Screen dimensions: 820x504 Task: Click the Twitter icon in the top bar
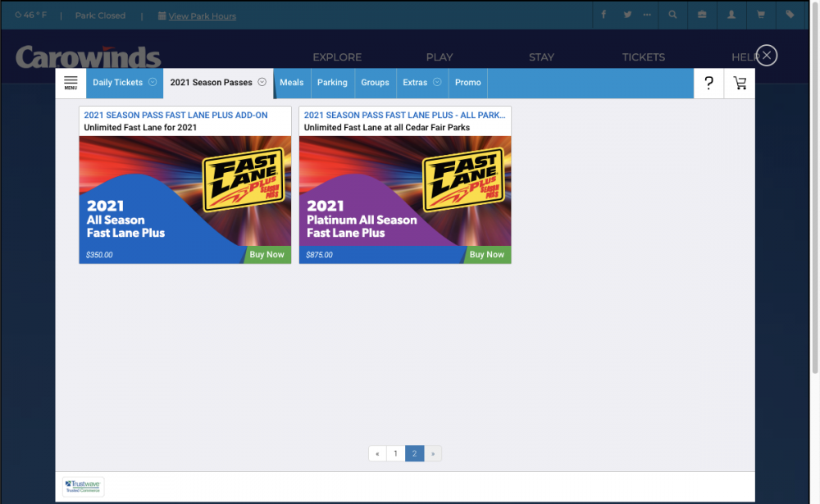point(627,15)
